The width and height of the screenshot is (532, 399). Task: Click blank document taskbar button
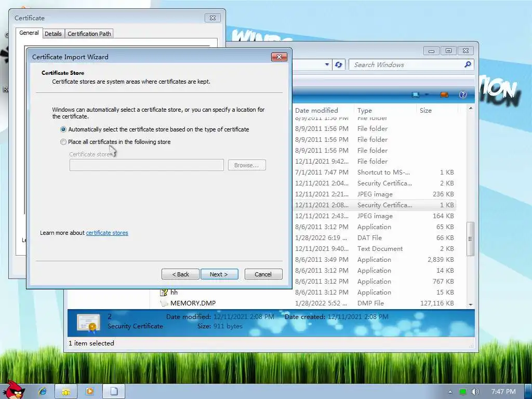click(x=114, y=392)
